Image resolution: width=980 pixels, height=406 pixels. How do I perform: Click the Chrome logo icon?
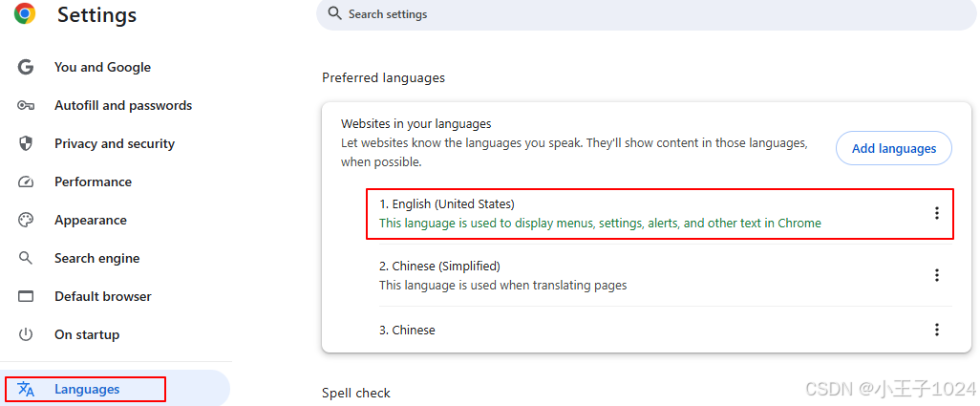tap(25, 13)
